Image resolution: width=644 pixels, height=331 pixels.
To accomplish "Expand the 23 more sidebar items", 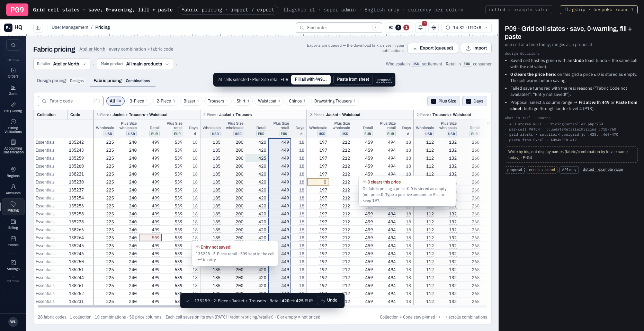I will click(13, 279).
